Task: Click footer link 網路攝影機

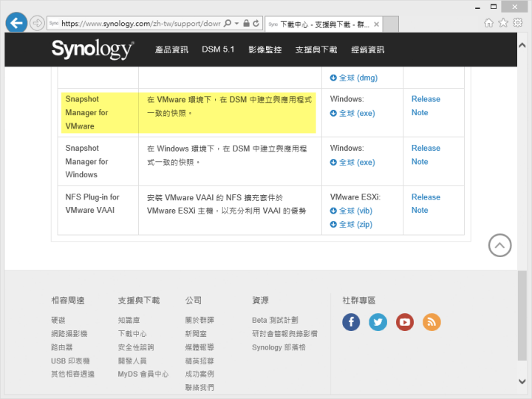Action: click(x=69, y=333)
